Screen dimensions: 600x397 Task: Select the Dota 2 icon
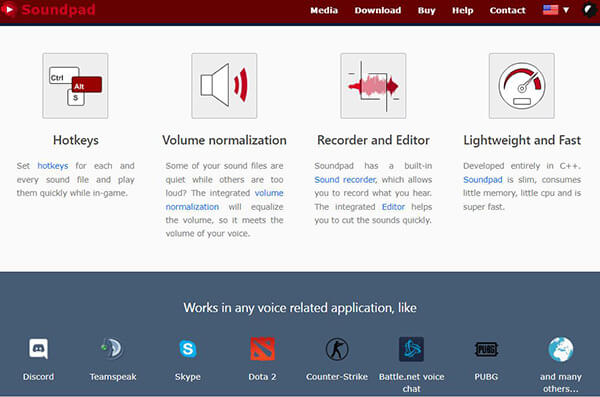[262, 349]
